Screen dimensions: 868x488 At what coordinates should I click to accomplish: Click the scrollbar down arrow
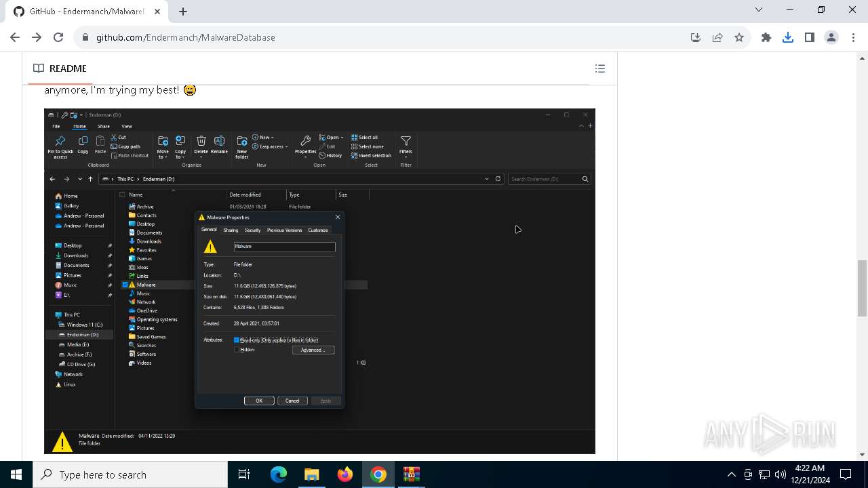[862, 455]
